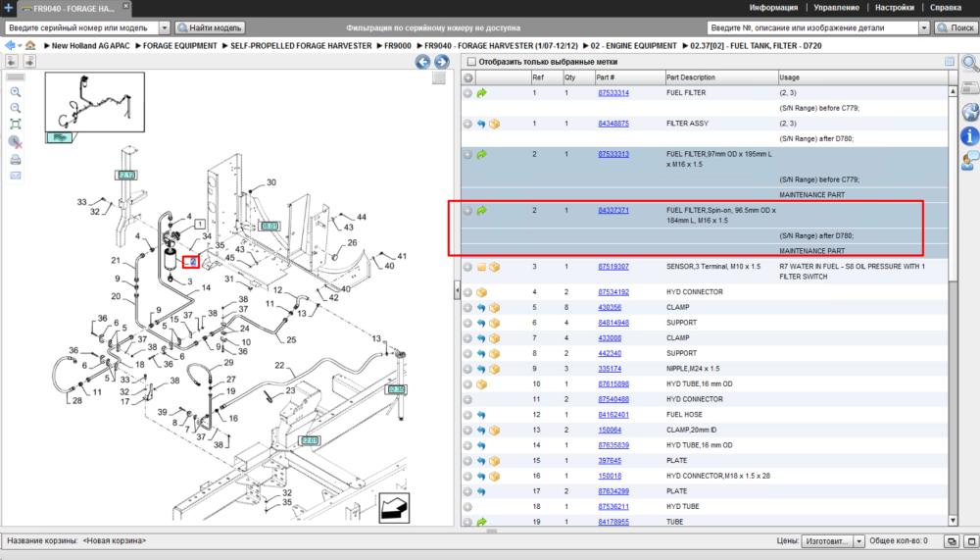The height and width of the screenshot is (560, 980).
Task: Open Информация menu
Action: coord(773,8)
